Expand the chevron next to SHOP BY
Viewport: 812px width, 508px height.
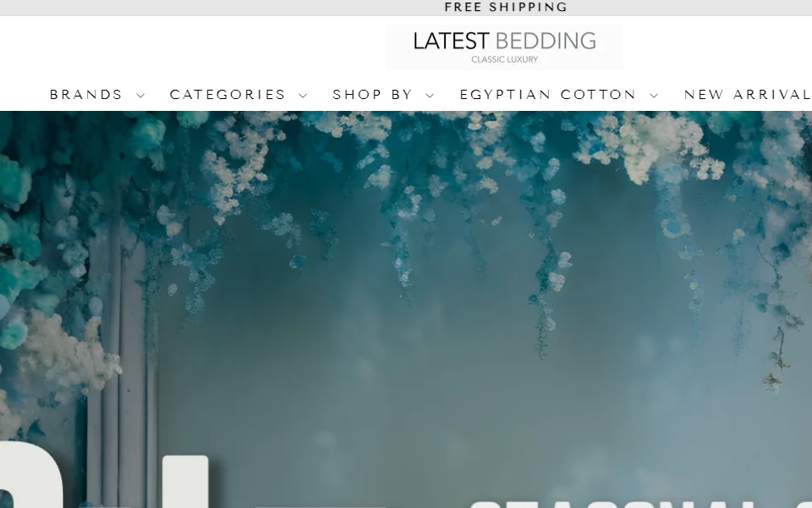pos(430,96)
